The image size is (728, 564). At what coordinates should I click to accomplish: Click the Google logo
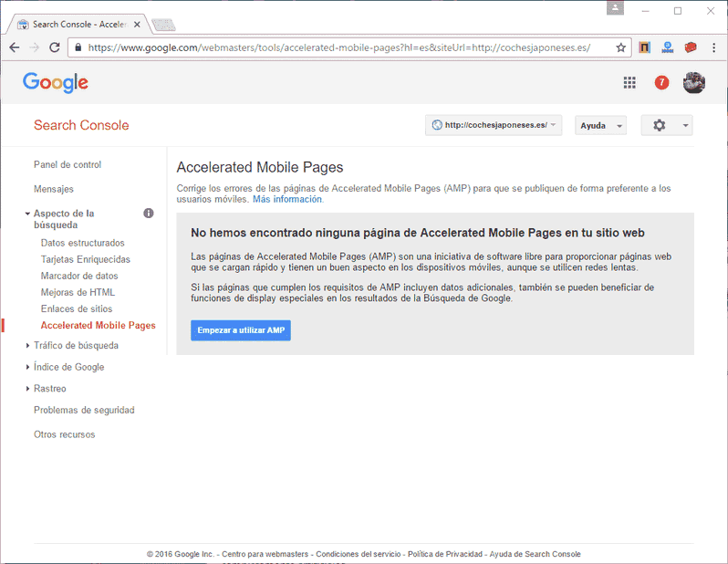pyautogui.click(x=56, y=83)
